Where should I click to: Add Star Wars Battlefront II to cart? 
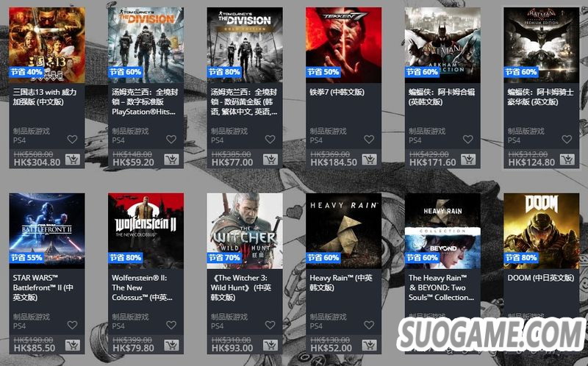click(x=72, y=345)
